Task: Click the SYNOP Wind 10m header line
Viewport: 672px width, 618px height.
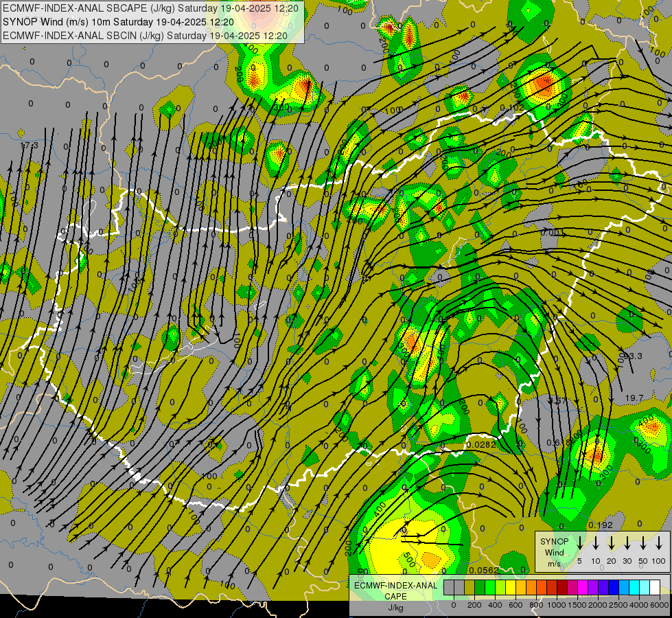Action: click(x=118, y=22)
